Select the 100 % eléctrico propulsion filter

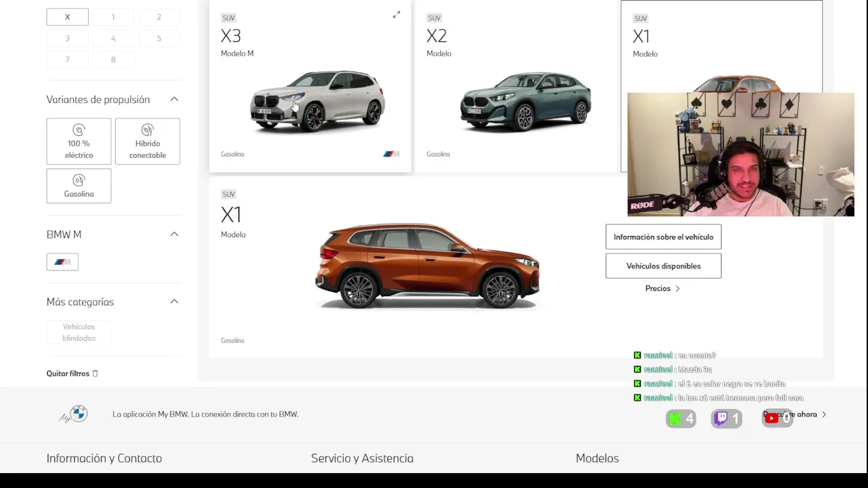(x=79, y=141)
